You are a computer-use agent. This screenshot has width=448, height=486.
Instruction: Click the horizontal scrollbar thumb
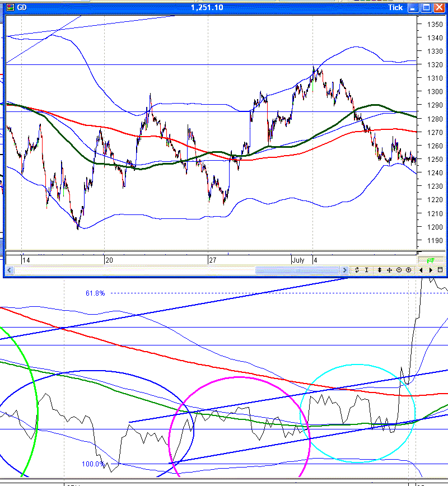tap(297, 270)
